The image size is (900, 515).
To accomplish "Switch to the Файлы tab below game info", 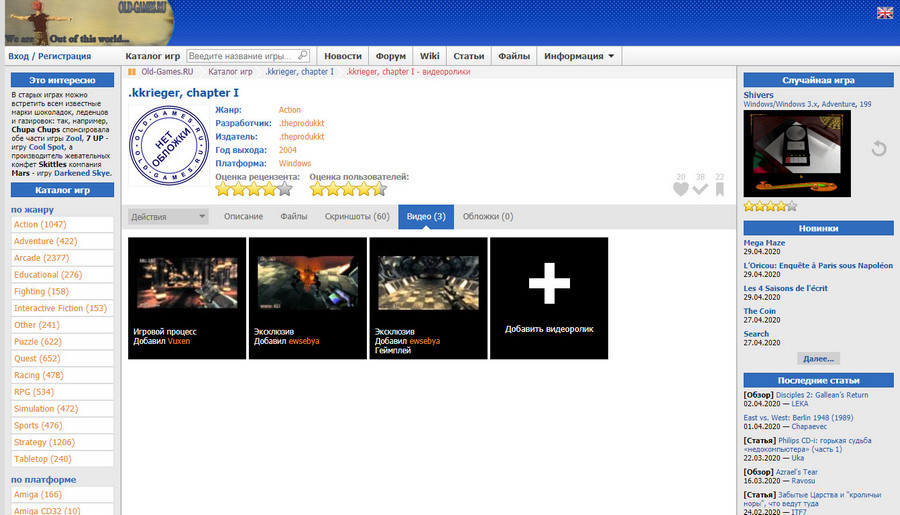I will click(x=294, y=216).
